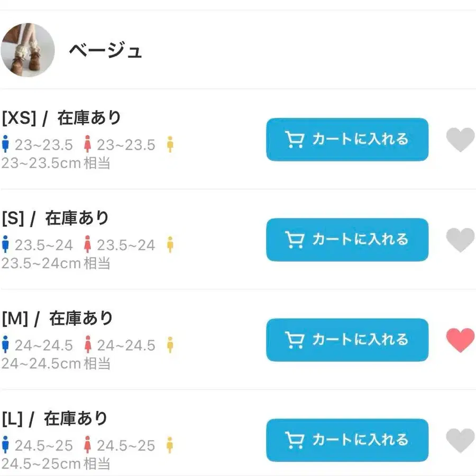Favorite the XS size with the heart icon
The width and height of the screenshot is (476, 476).
pyautogui.click(x=460, y=140)
